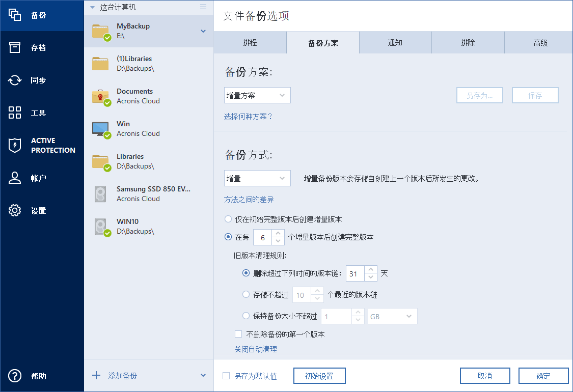This screenshot has height=392, width=573.
Task: Open the 设置 (Settings) gear icon
Action: click(x=15, y=210)
